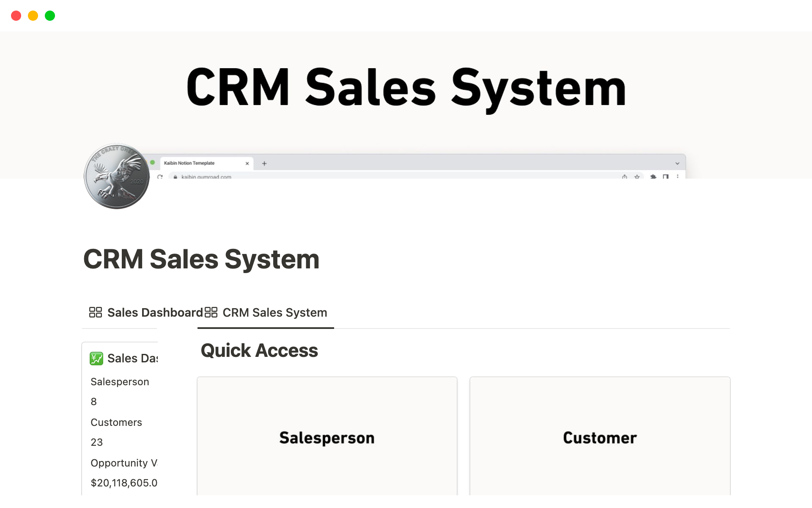
Task: Click the browser reload icon
Action: [160, 177]
